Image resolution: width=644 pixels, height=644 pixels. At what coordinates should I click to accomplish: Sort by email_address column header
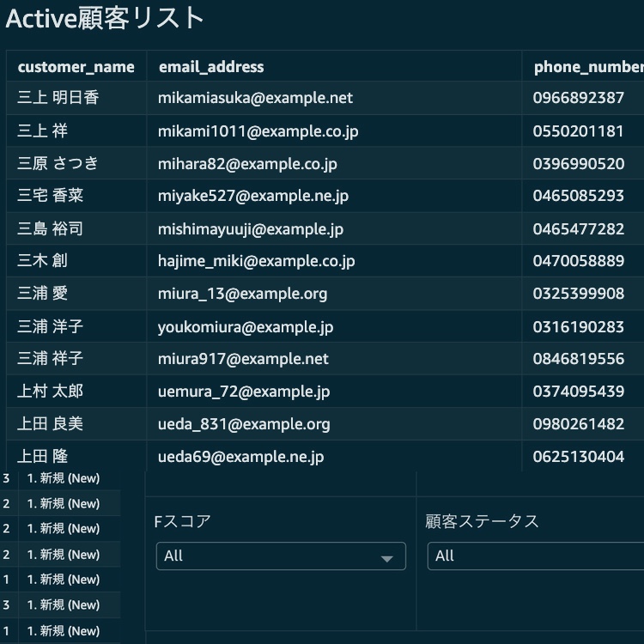211,67
